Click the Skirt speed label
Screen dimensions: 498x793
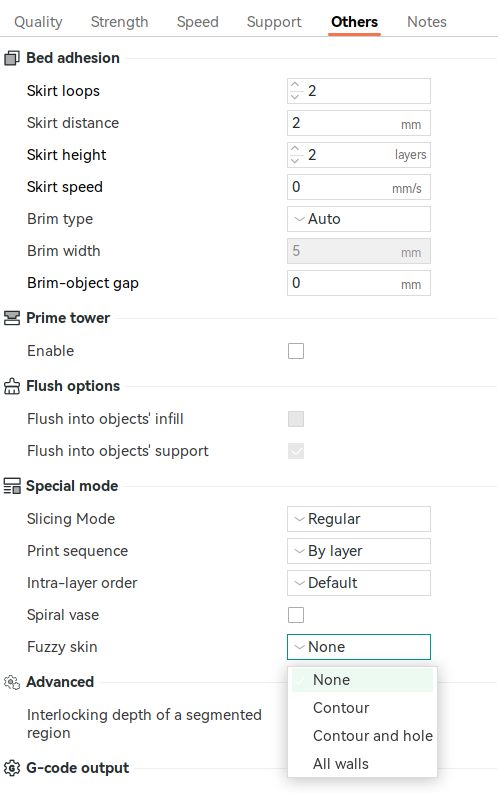point(65,187)
